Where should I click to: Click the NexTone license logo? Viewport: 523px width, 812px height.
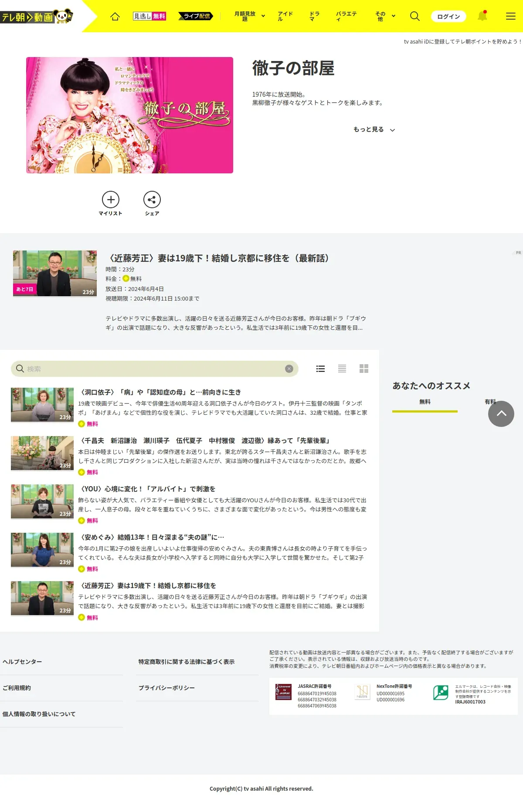[363, 692]
